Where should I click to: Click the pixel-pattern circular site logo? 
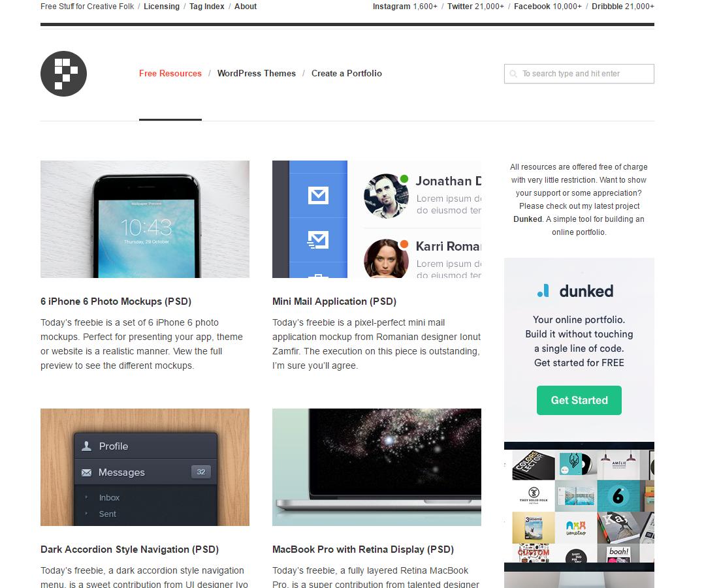click(64, 74)
